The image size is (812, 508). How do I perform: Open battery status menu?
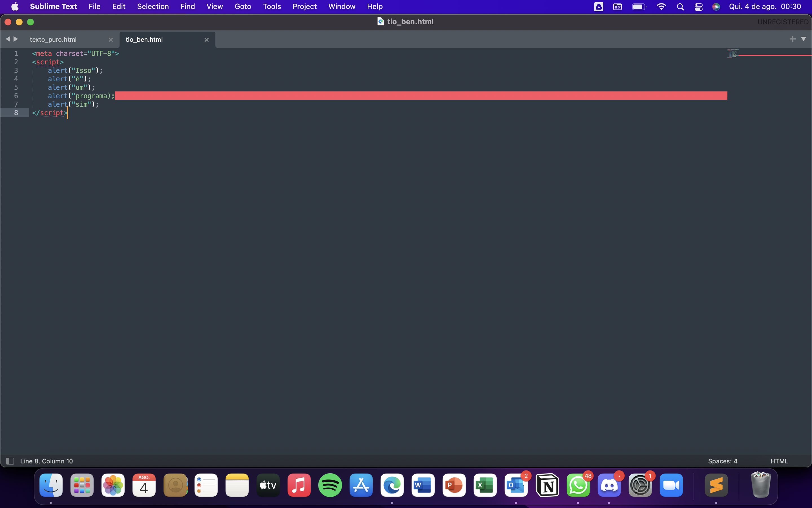click(x=639, y=7)
